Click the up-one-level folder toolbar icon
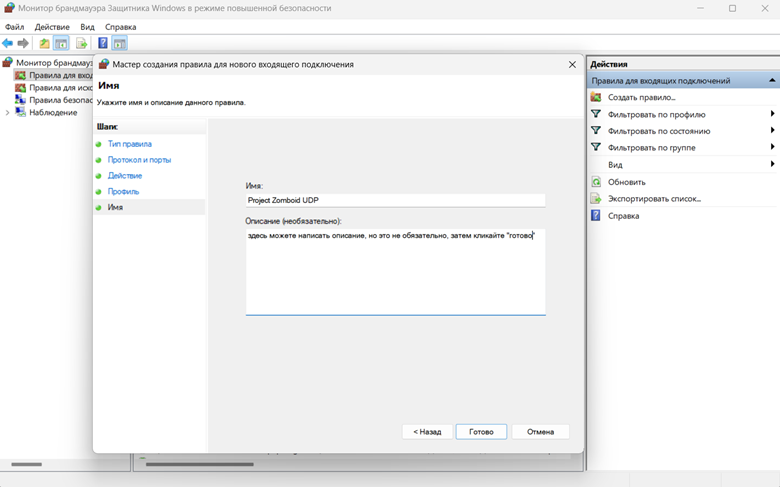The image size is (780, 487). (x=44, y=43)
